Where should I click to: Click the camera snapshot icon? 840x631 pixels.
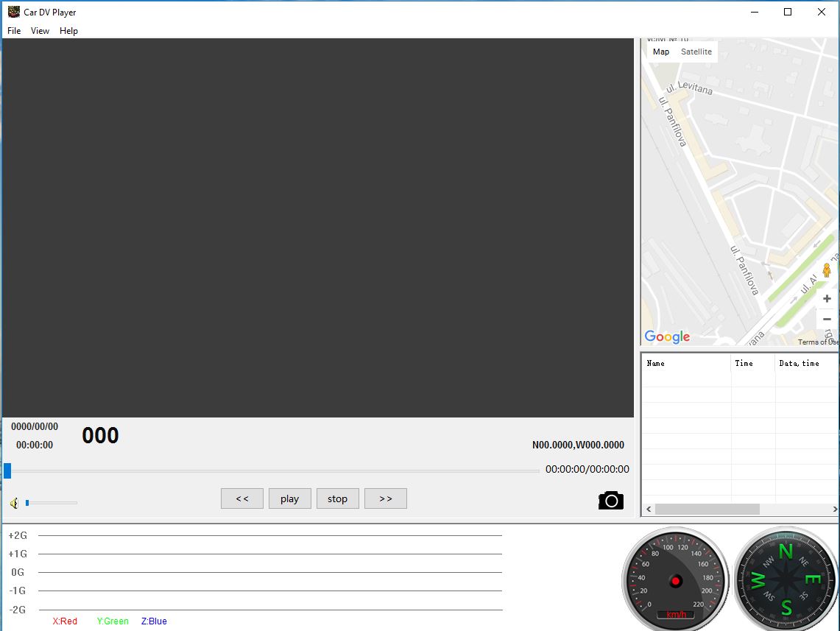tap(610, 501)
